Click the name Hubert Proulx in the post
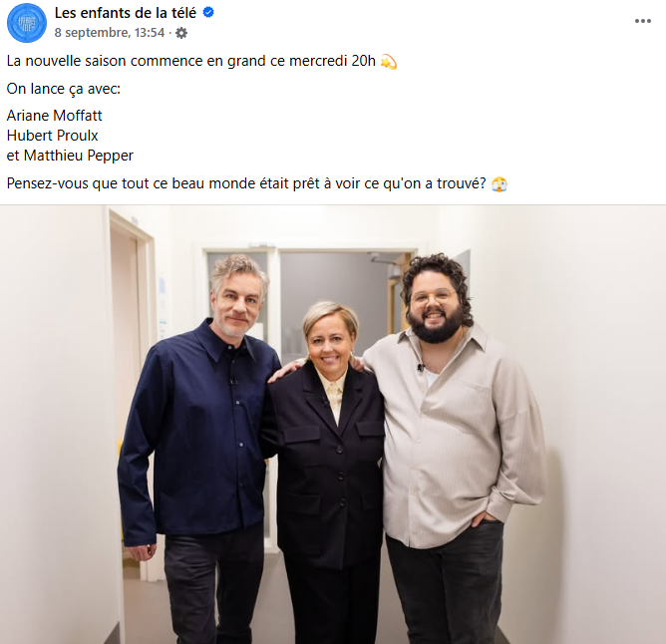666x644 pixels. pos(52,136)
